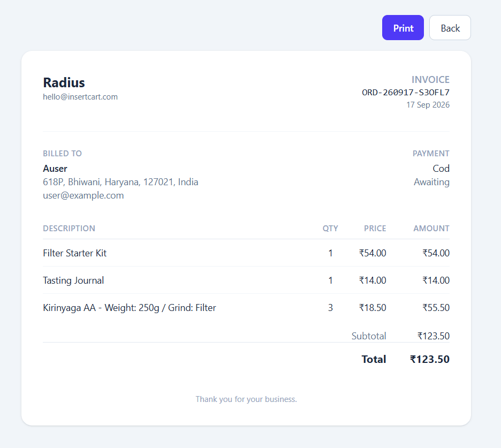
Task: Click the QTY column header
Action: 330,228
